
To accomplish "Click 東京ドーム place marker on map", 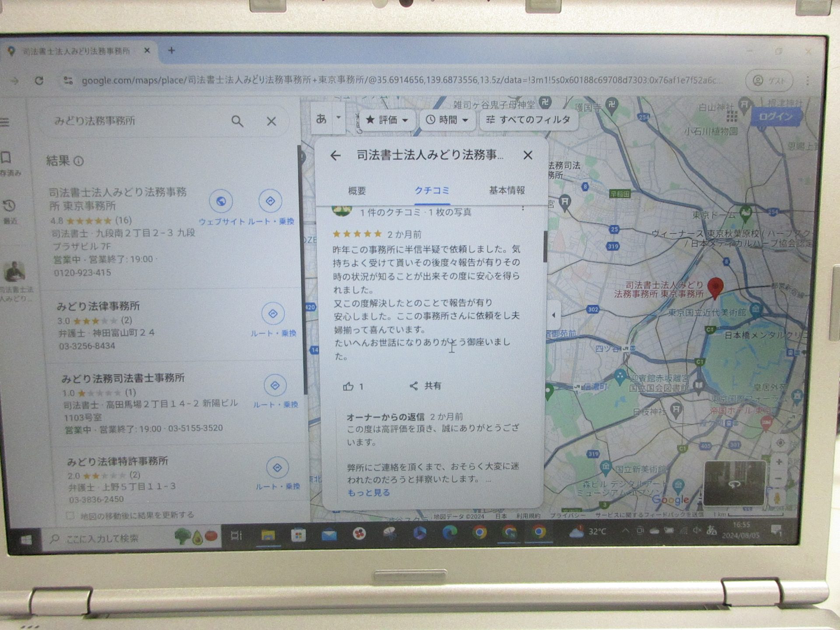I will tap(745, 213).
